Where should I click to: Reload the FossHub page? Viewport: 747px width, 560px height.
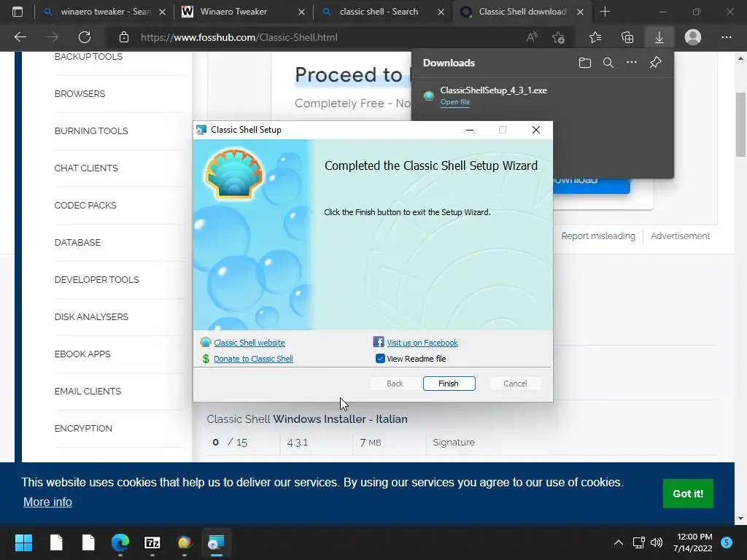[85, 37]
